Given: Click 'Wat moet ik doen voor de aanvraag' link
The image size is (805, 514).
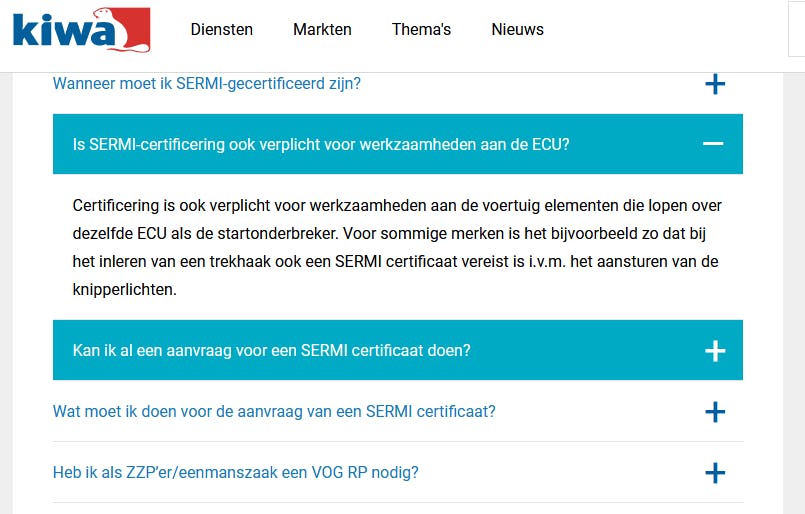Looking at the screenshot, I should pyautogui.click(x=274, y=411).
